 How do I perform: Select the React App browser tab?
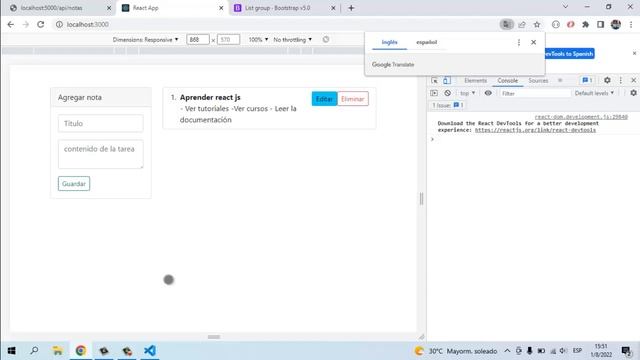[171, 8]
